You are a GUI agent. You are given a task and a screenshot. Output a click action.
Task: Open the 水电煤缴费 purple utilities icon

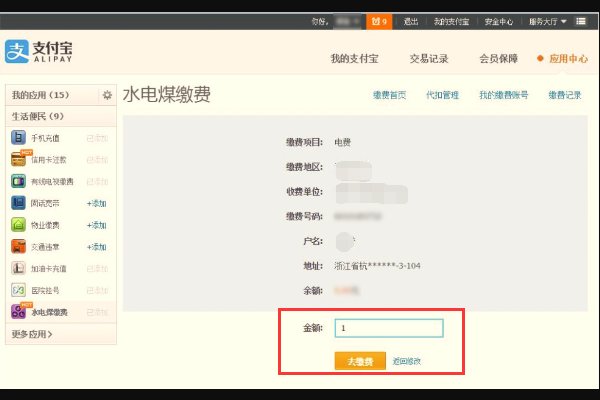pos(18,312)
